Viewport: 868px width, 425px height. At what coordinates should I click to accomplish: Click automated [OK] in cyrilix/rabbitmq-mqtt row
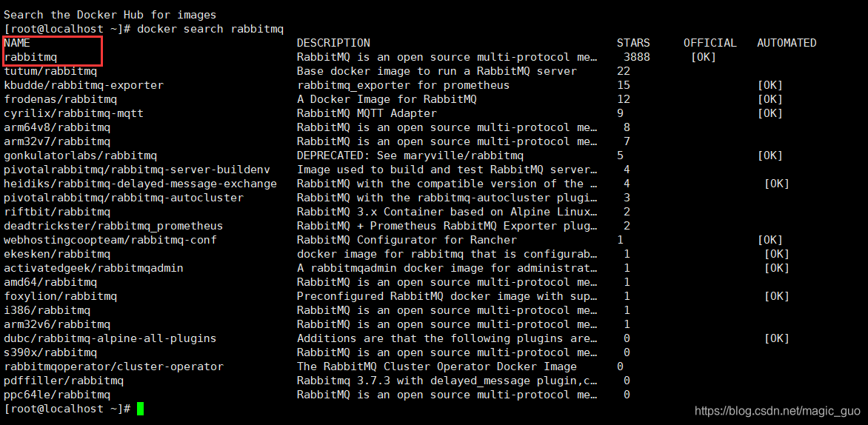tap(769, 113)
